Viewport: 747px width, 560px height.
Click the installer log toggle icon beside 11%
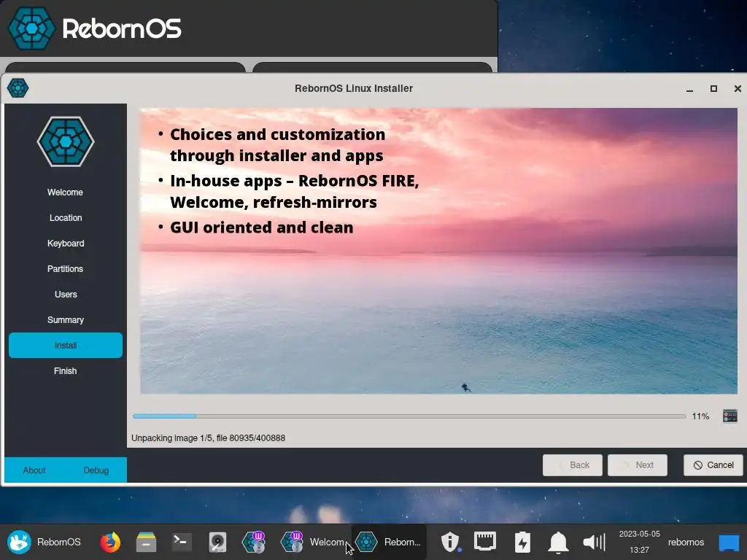click(729, 416)
